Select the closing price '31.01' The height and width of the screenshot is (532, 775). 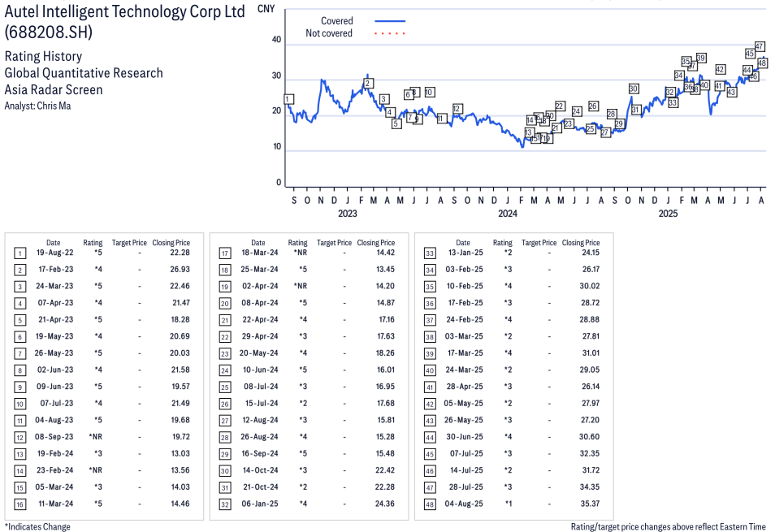[591, 353]
